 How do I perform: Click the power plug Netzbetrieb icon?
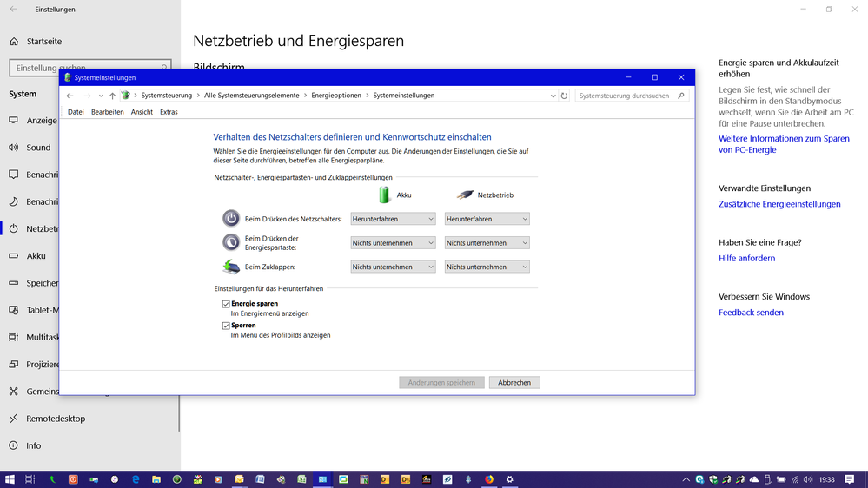click(465, 195)
